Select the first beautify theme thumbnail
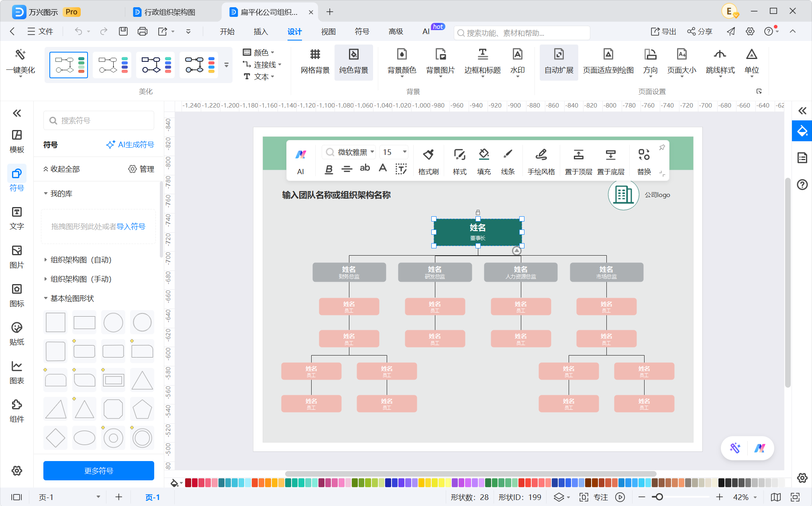Screen dimensions: 812x506 click(x=69, y=65)
